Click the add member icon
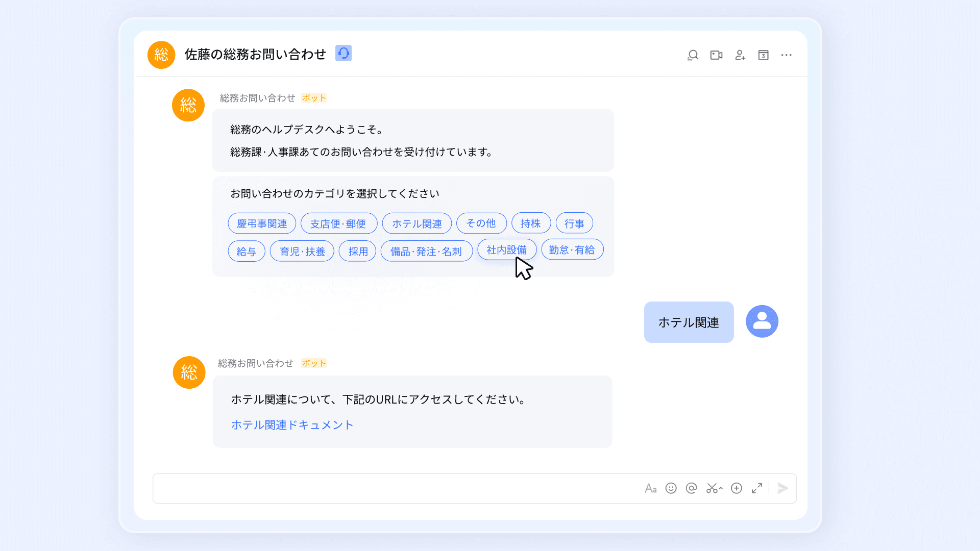The width and height of the screenshot is (980, 551). [x=740, y=55]
